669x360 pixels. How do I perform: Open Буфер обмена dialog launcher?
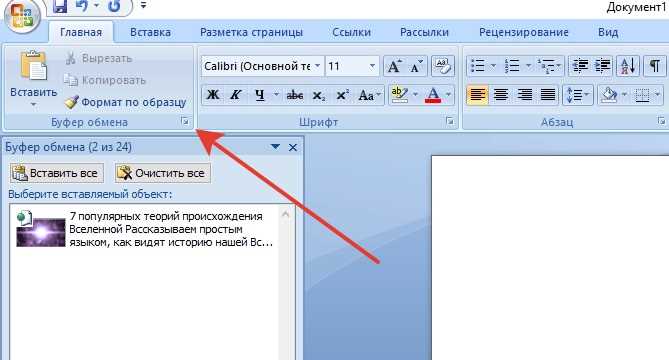point(185,122)
